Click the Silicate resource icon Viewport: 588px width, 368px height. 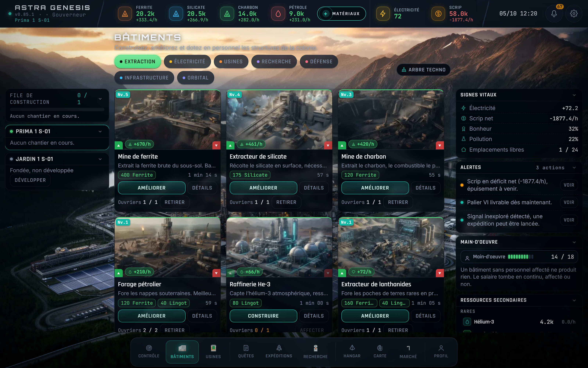tap(176, 14)
